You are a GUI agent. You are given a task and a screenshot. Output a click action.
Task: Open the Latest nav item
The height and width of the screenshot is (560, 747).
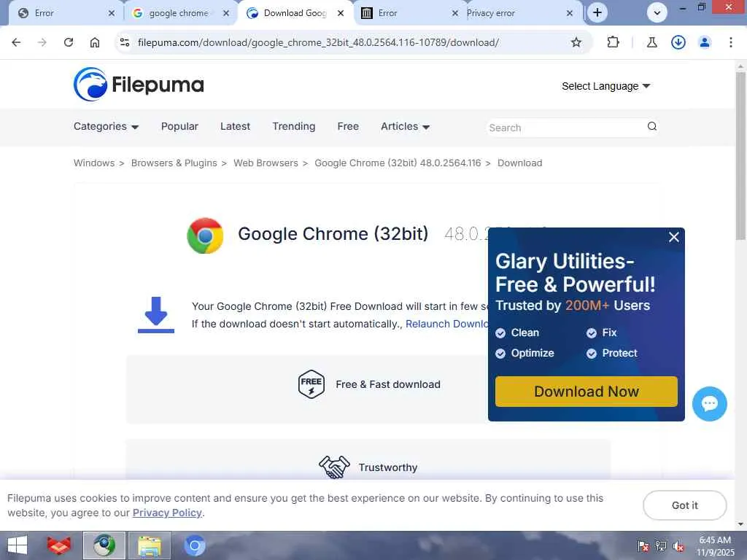pyautogui.click(x=235, y=127)
